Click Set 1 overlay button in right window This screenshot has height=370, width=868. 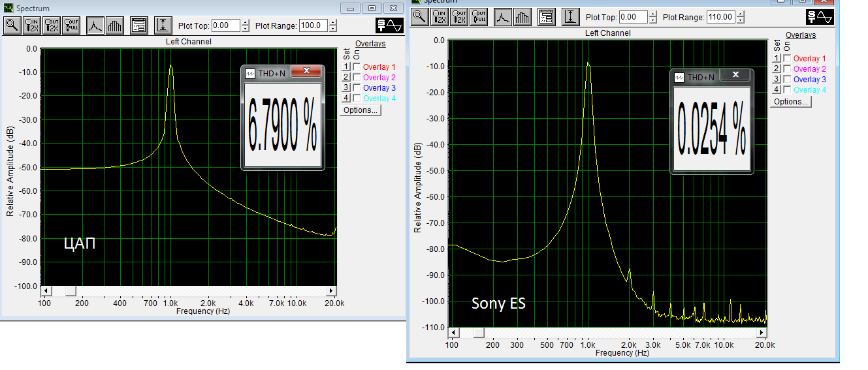(777, 59)
